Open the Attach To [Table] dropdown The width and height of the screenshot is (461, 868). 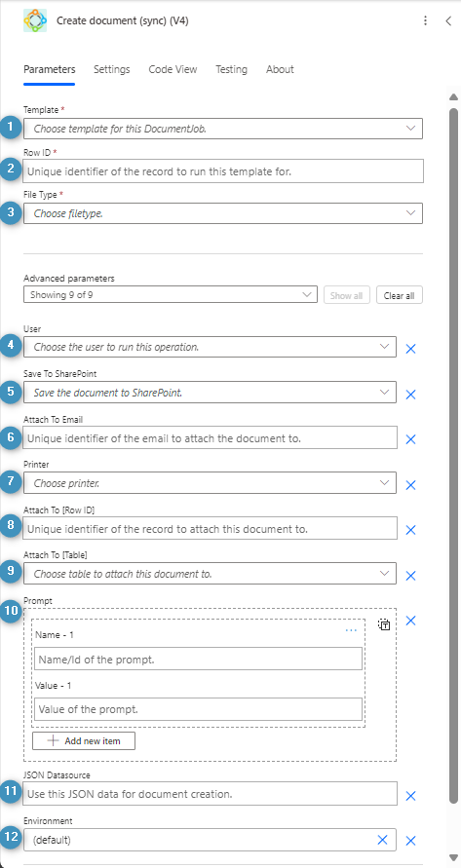point(210,574)
